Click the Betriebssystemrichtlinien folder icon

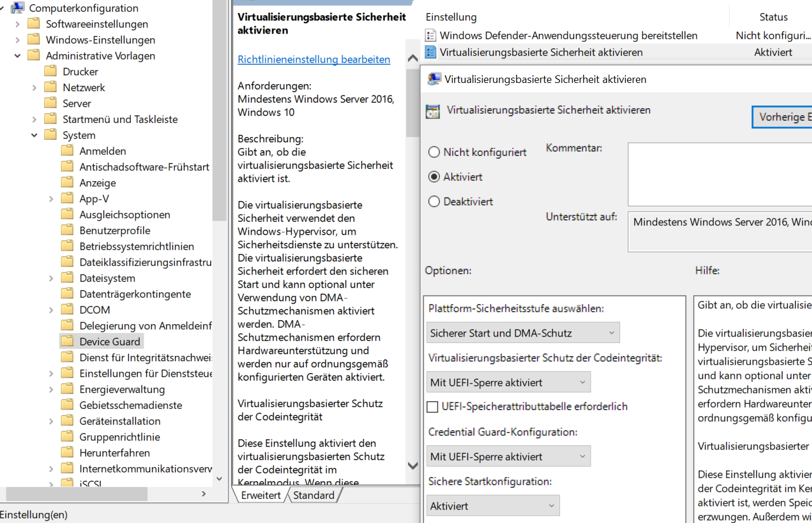pos(67,246)
